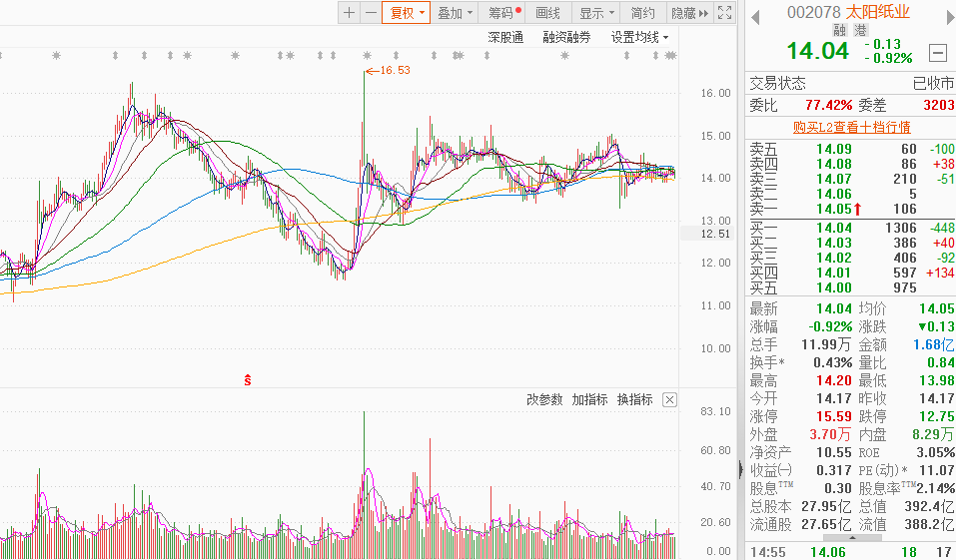
Task: Open the 设置均线 dropdown
Action: pos(640,37)
